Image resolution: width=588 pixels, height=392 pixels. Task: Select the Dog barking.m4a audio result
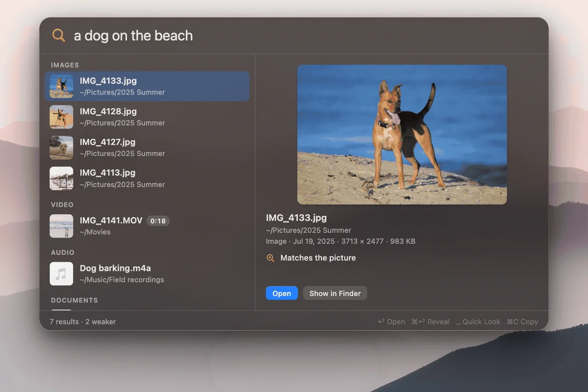coord(147,274)
